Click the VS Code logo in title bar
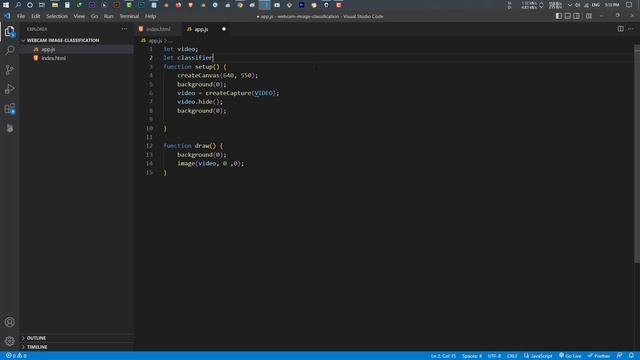Image resolution: width=640 pixels, height=360 pixels. 7,16
